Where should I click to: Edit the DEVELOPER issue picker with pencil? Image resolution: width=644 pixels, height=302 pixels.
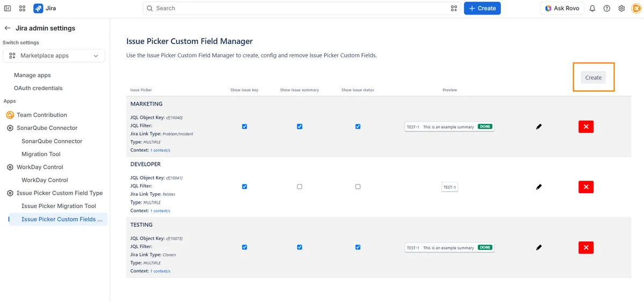[539, 187]
